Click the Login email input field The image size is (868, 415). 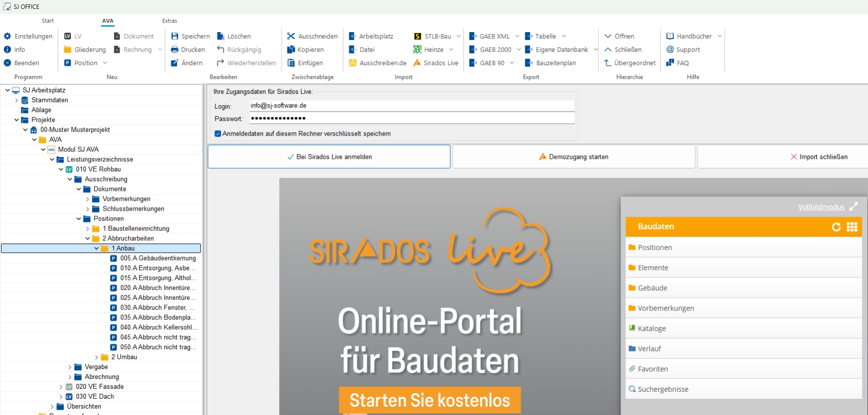(x=412, y=106)
